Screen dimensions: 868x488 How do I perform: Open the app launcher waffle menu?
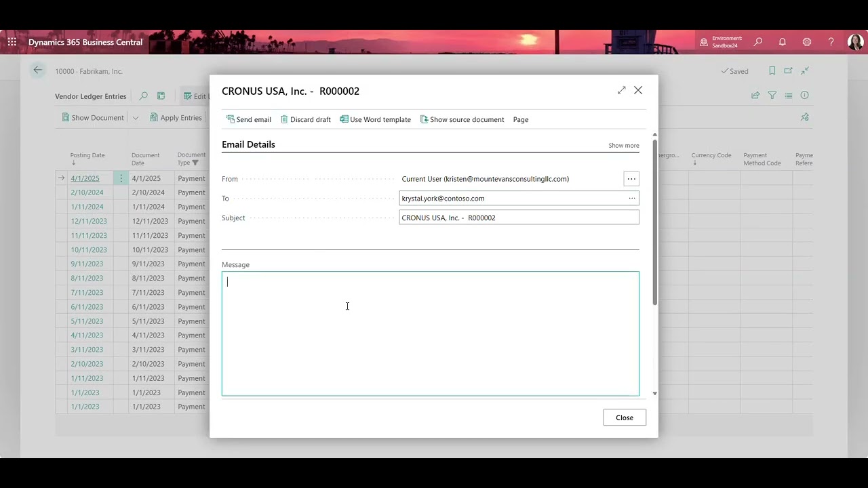pos(12,42)
